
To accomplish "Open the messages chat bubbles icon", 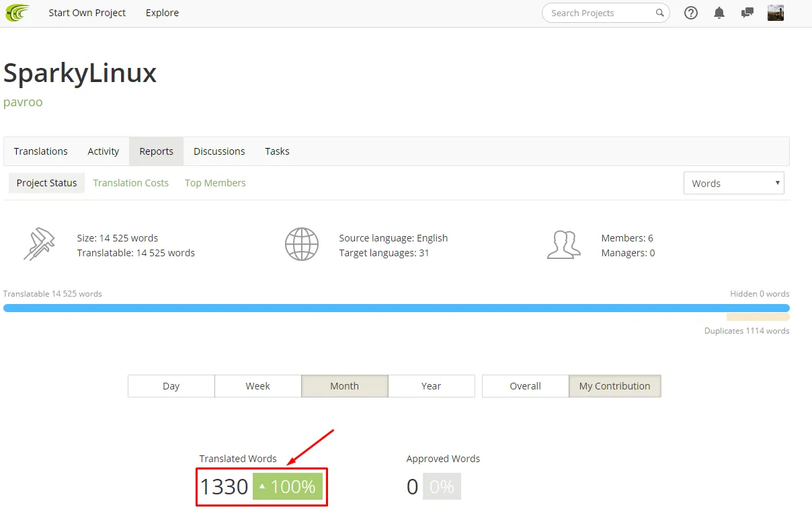I will (747, 13).
